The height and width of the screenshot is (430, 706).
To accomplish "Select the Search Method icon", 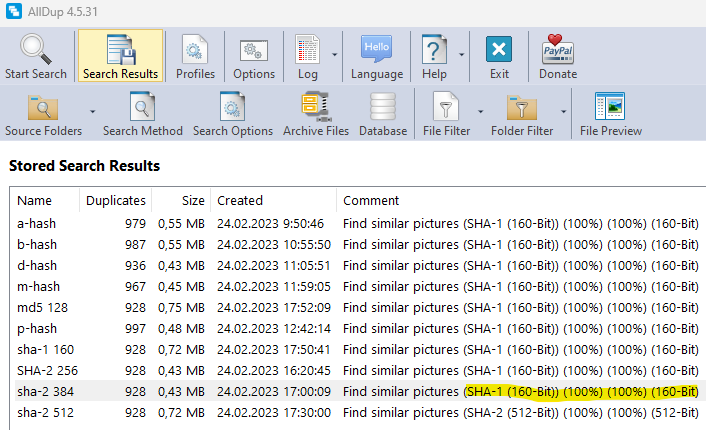I will (143, 107).
